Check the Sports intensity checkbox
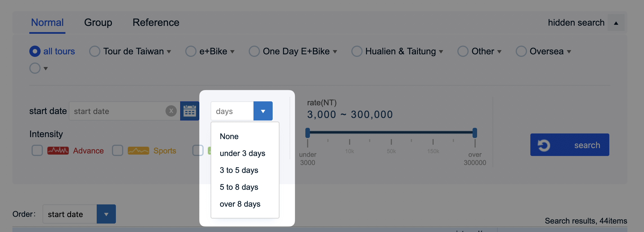The image size is (644, 232). pyautogui.click(x=118, y=150)
